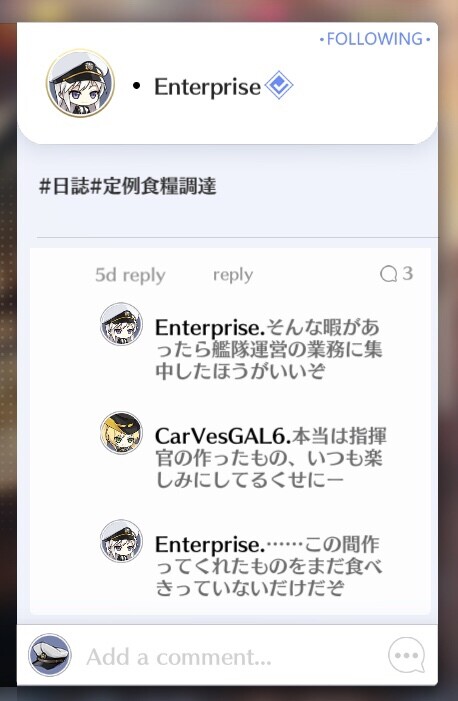Click the 5d reply label

coord(130,275)
